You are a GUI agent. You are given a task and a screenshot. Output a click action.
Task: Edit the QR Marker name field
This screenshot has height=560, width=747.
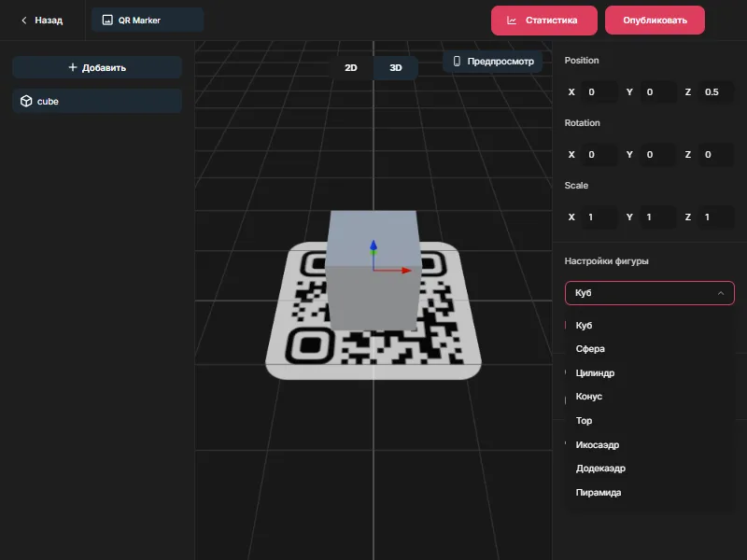pyautogui.click(x=148, y=20)
